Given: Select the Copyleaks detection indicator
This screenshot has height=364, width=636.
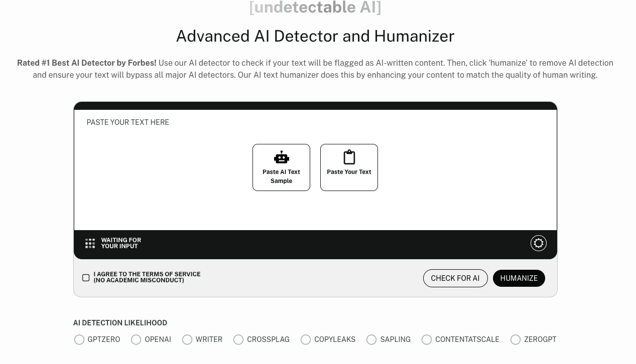Looking at the screenshot, I should [306, 339].
